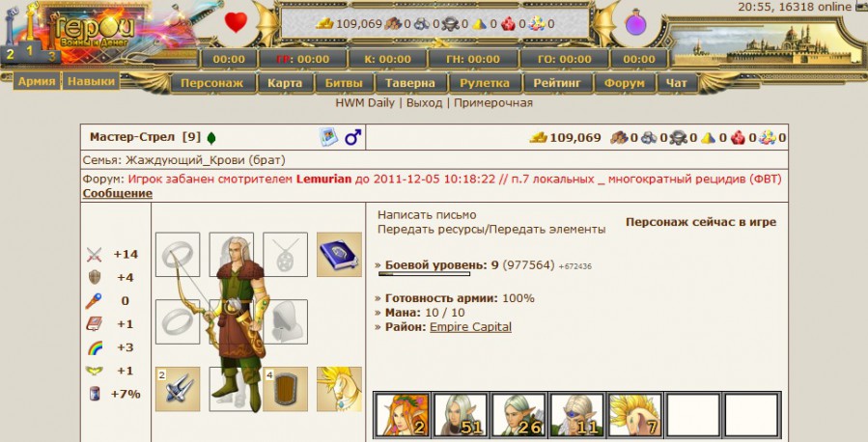
Task: Click the purple mana potion icon
Action: pyautogui.click(x=635, y=23)
